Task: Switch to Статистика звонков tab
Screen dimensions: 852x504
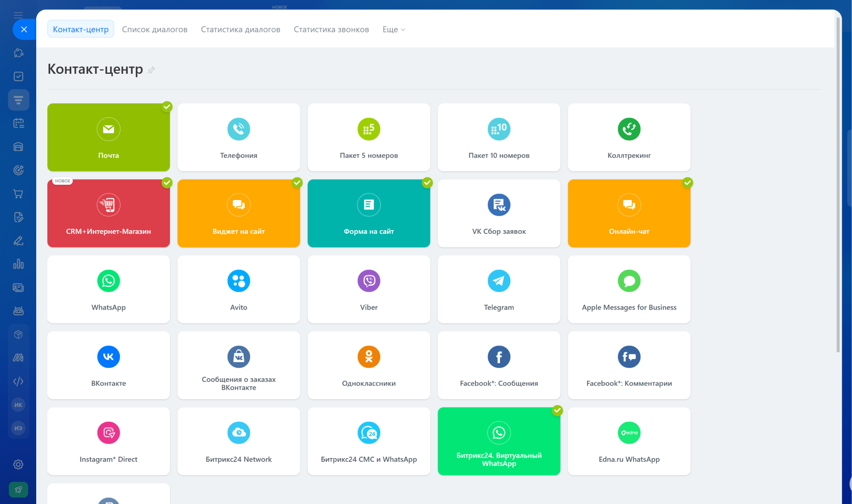Action: click(331, 29)
